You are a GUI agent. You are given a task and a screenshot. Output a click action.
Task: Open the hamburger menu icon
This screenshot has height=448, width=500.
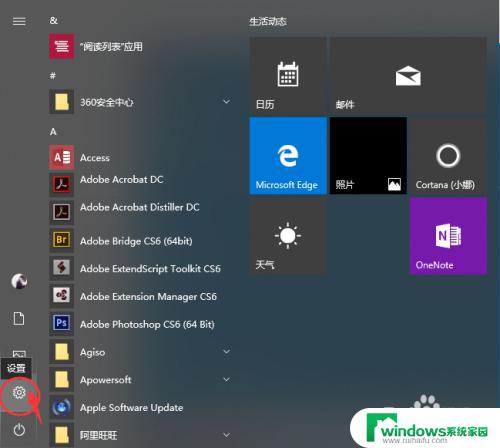point(19,21)
